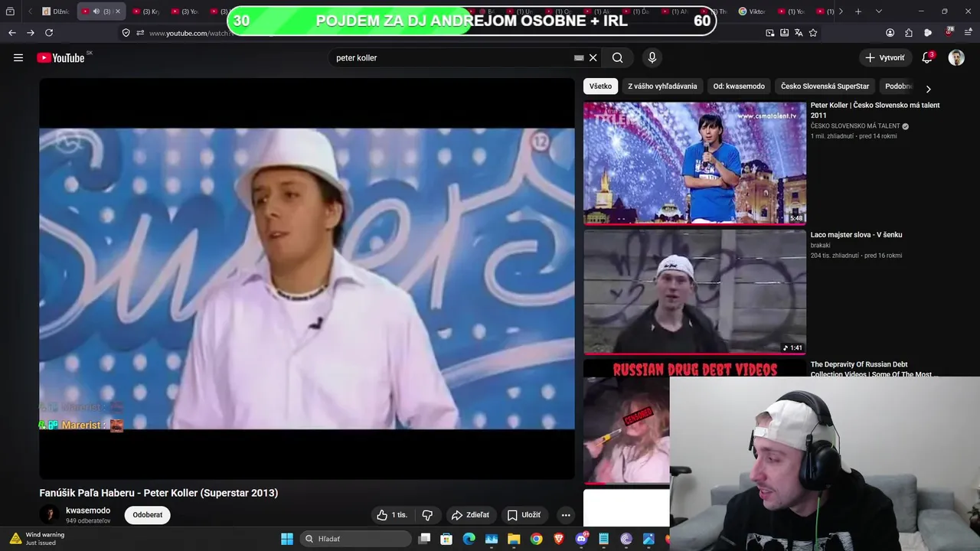Open the YouTube guide hamburger menu
Screen dimensions: 980x551
[18, 57]
